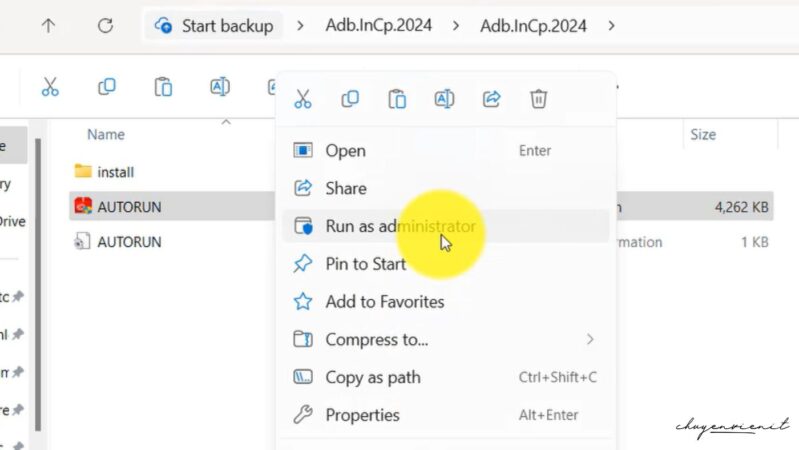Click the 1 KB size cell
Screen dimensions: 799x450
[755, 242]
